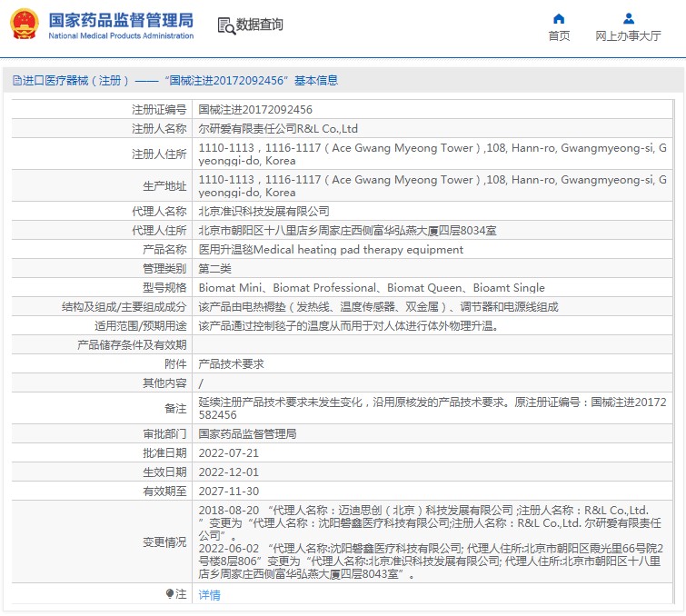Click the 数据查询 search document icon
The height and width of the screenshot is (616, 686).
[x=226, y=25]
